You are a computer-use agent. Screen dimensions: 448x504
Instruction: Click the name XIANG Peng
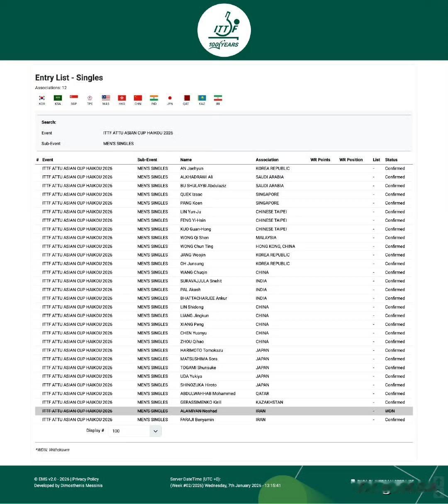[x=192, y=325]
